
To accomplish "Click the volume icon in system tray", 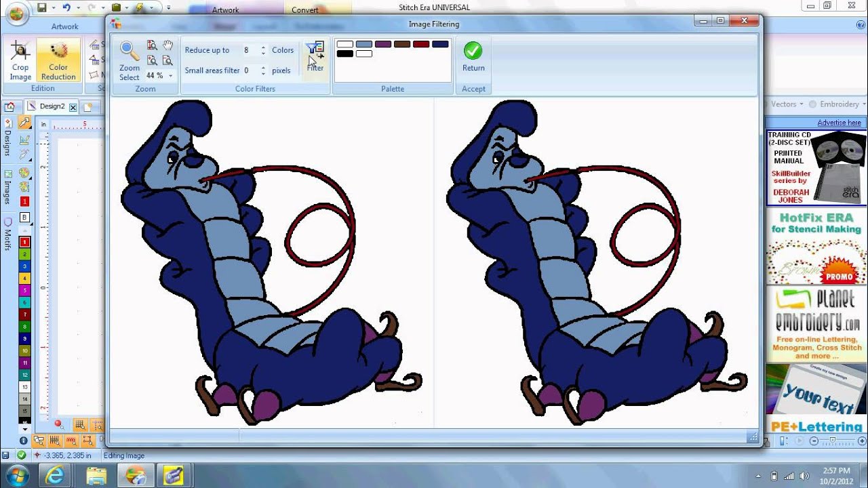I will point(804,475).
